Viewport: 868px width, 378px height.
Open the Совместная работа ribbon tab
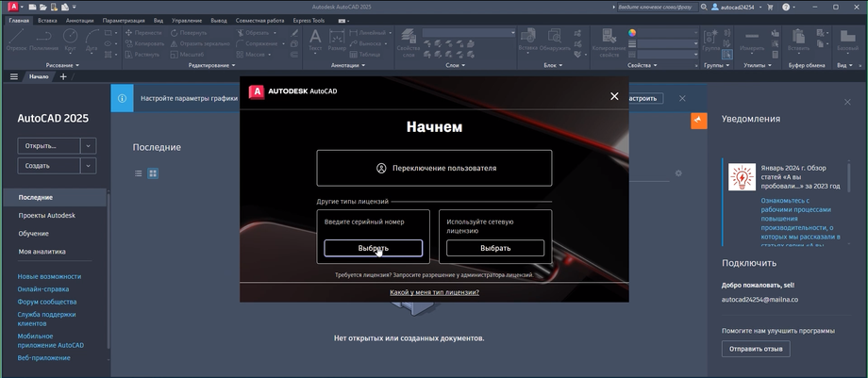tap(259, 21)
